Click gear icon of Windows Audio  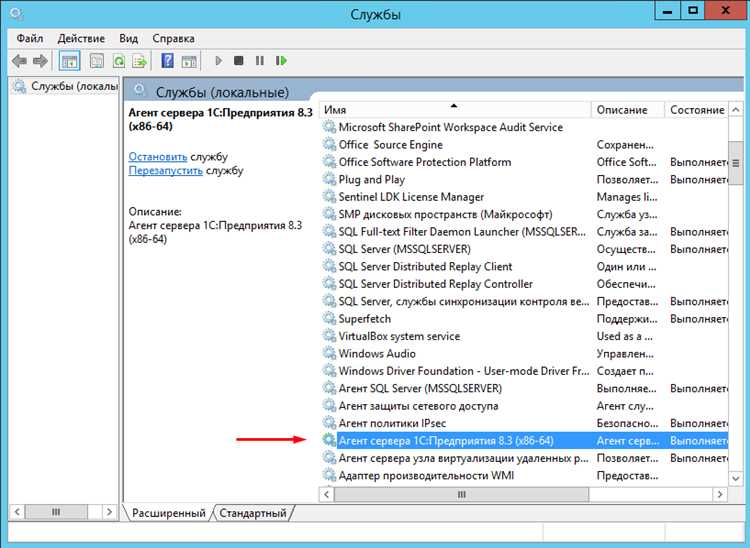click(329, 353)
